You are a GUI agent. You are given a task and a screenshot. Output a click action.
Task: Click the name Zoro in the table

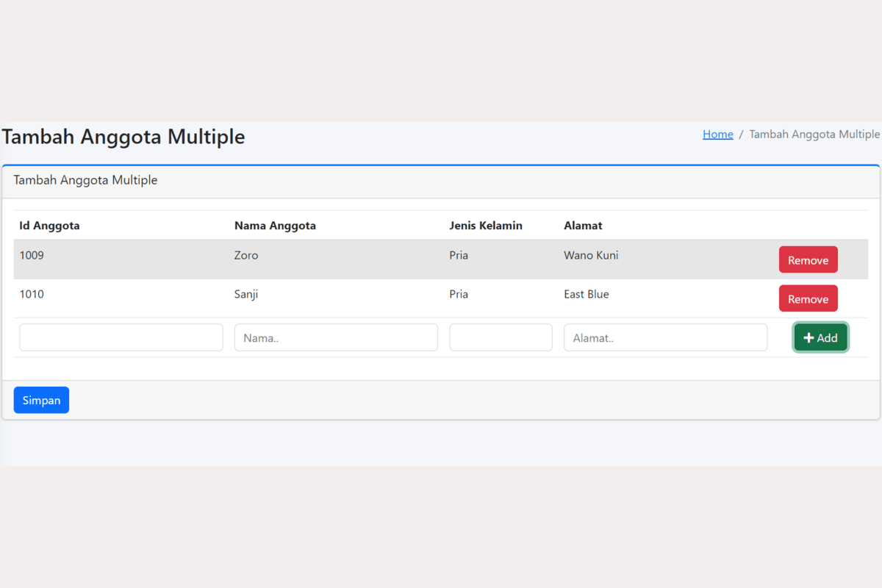[x=246, y=256]
